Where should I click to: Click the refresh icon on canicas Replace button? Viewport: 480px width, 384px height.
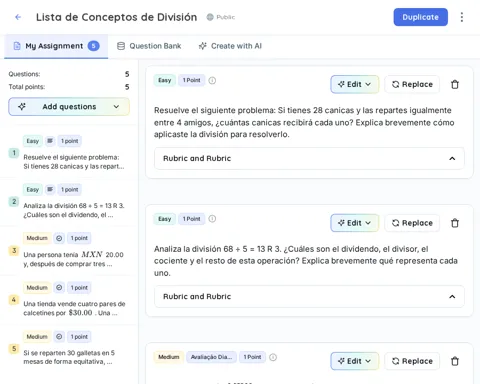coord(395,84)
